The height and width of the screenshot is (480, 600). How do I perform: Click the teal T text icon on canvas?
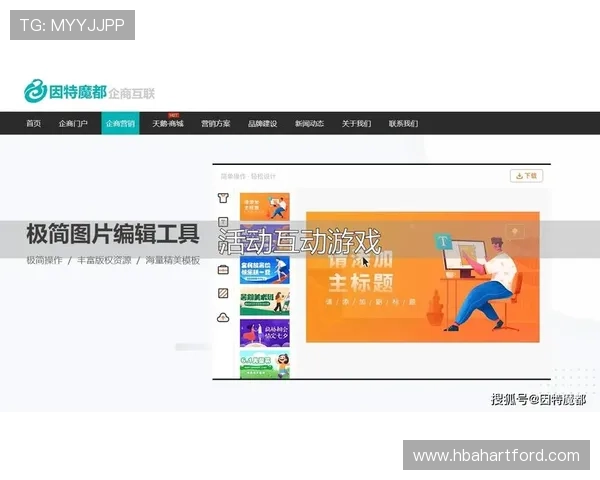[443, 242]
